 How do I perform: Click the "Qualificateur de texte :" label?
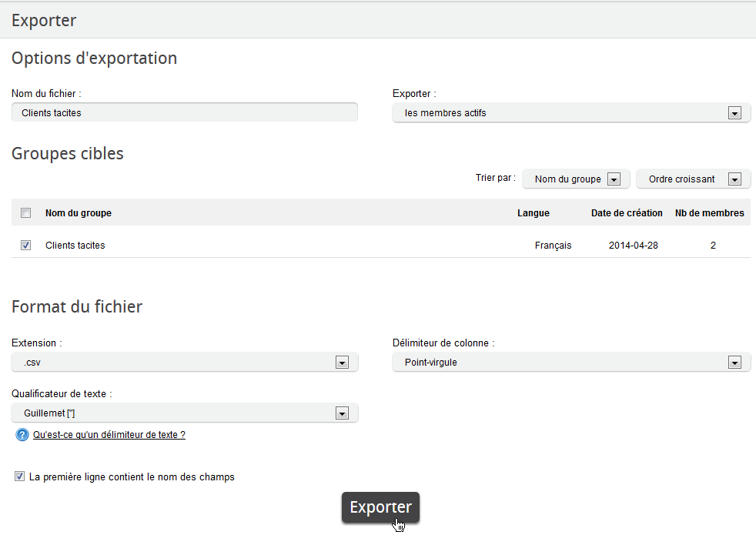[62, 393]
